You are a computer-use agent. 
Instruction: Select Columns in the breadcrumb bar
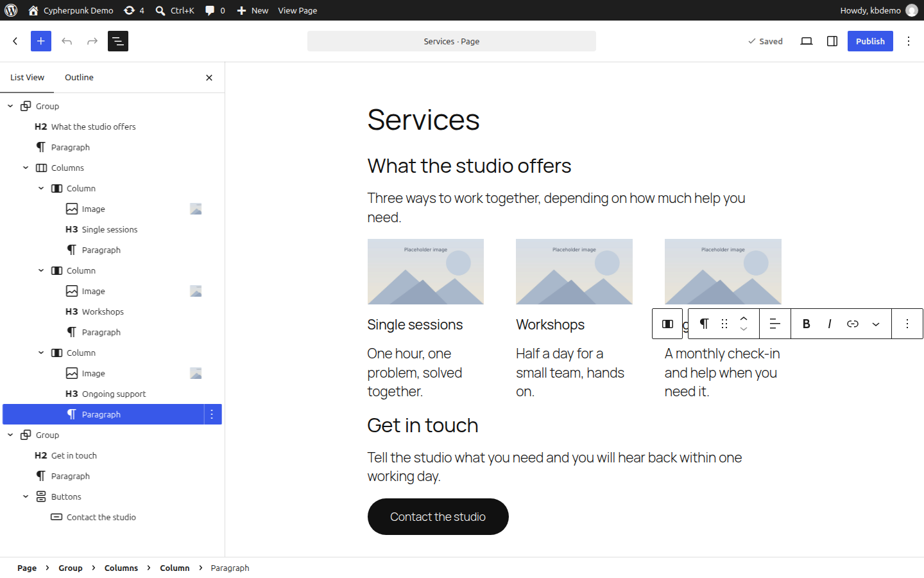click(121, 568)
